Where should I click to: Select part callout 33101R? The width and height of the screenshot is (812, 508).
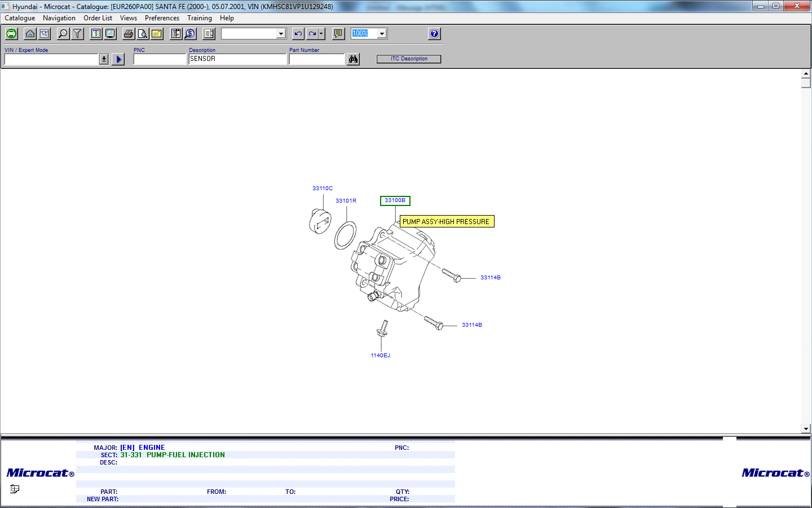[x=346, y=201]
